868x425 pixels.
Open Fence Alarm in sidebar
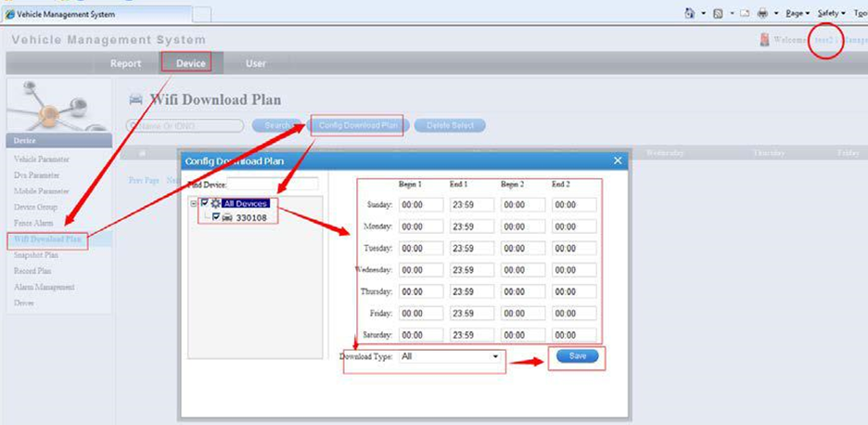pos(33,224)
